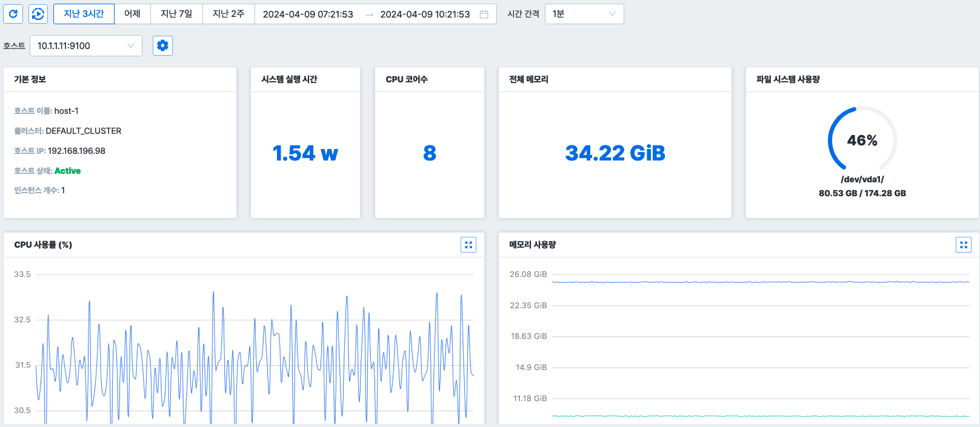Click the 호스트 이름 label link
Screen dimensions: 980x427
[x=32, y=111]
